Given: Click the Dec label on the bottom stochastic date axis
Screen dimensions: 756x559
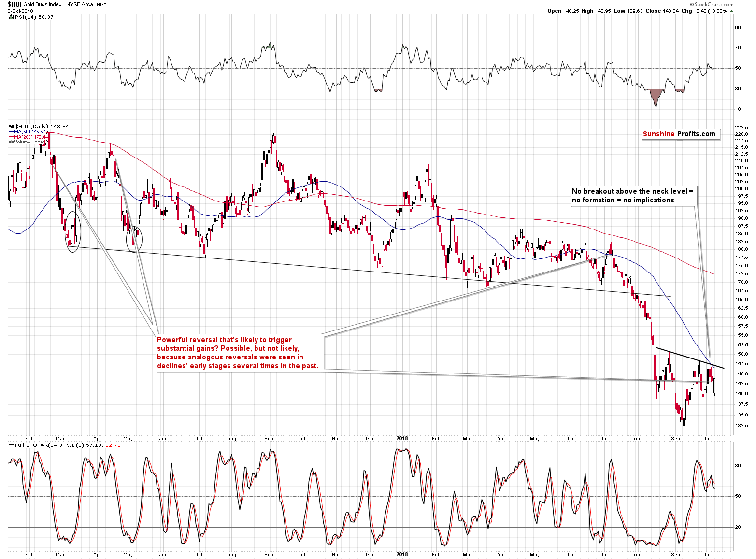Looking at the screenshot, I should point(370,554).
